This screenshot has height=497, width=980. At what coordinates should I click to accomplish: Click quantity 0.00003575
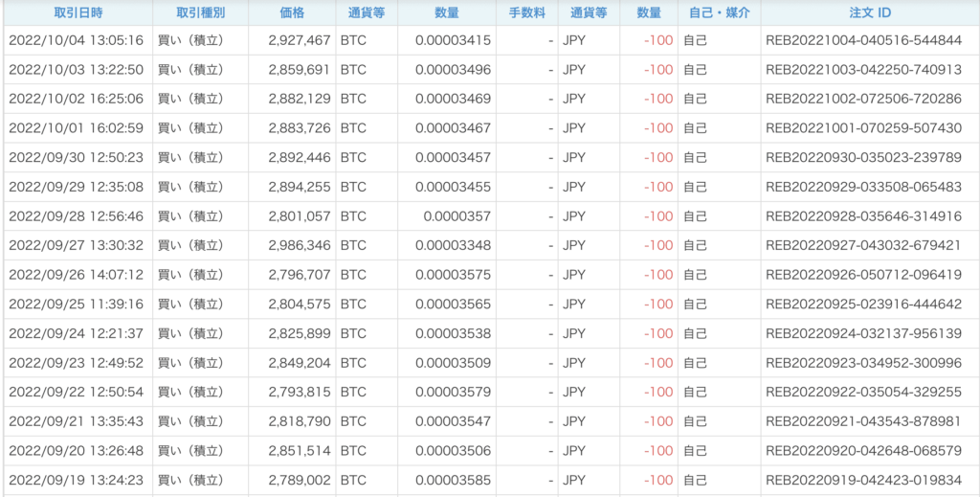click(453, 275)
